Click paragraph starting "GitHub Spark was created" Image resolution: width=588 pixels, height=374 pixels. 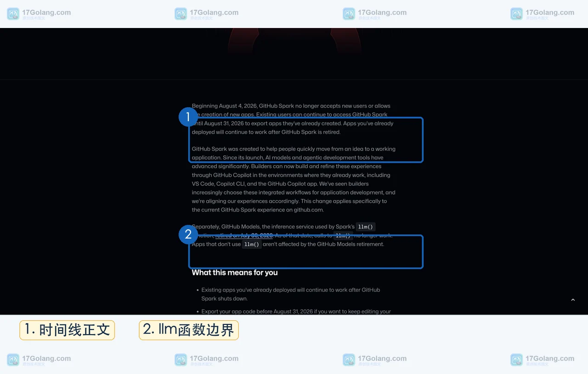point(294,179)
